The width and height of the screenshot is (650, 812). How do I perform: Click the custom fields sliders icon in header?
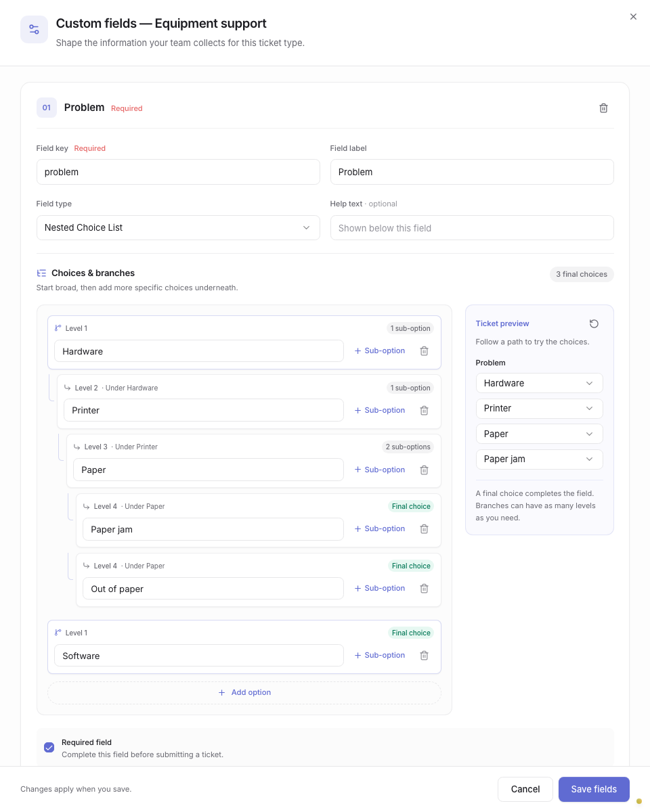(34, 30)
